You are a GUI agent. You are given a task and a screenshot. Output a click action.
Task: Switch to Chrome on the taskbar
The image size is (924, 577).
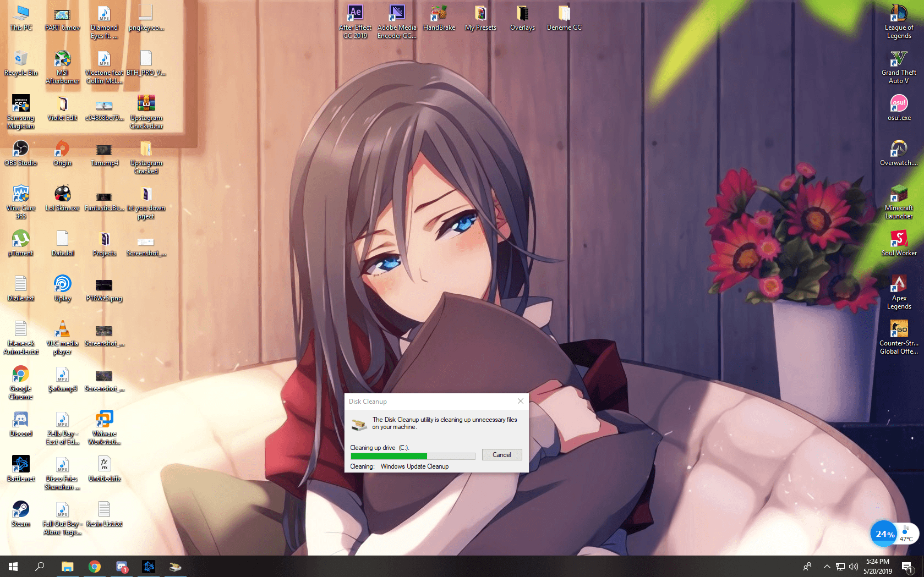(95, 566)
